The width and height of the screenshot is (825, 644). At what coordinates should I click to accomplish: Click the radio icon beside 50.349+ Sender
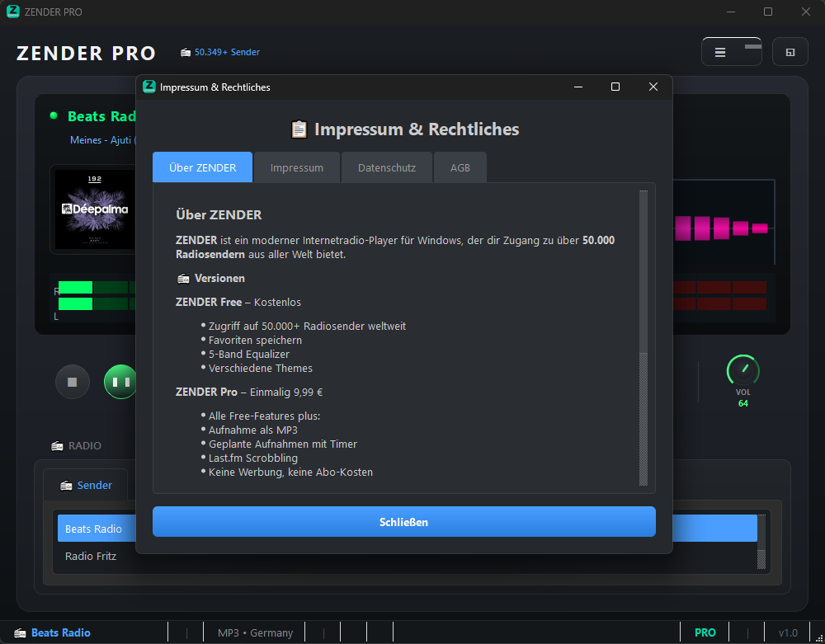pos(186,53)
